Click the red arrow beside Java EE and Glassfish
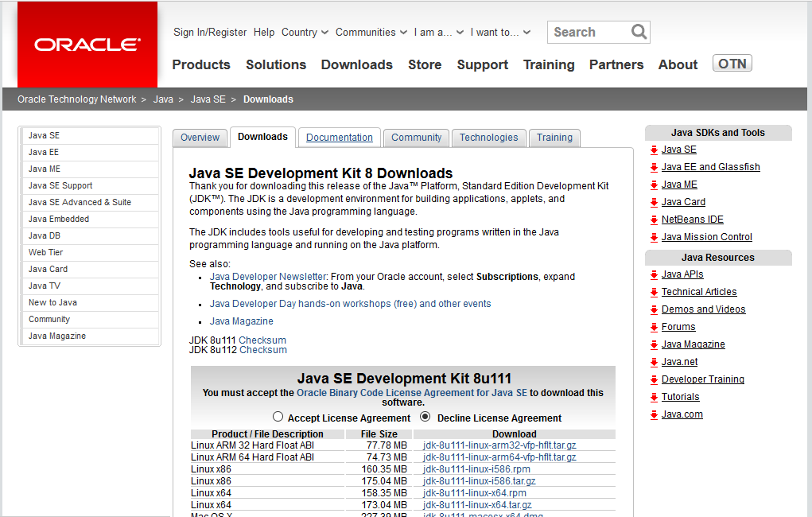The image size is (812, 517). 654,168
